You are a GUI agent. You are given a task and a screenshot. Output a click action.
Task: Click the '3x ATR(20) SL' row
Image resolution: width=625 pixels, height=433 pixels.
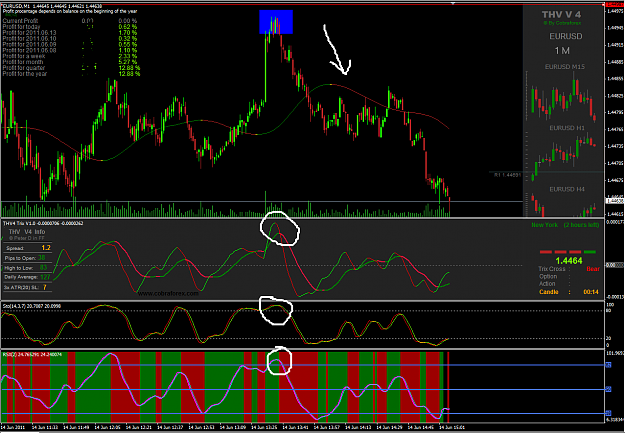[27, 287]
